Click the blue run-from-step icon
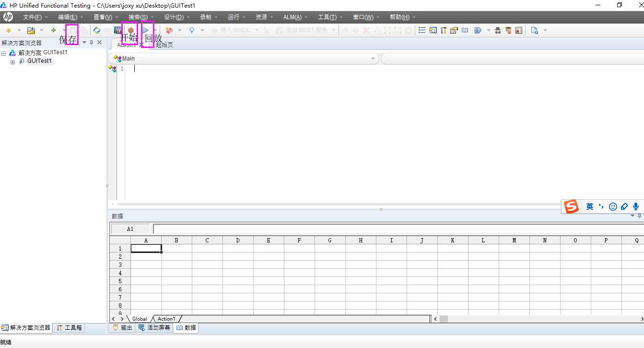The height and width of the screenshot is (348, 644). click(x=478, y=30)
